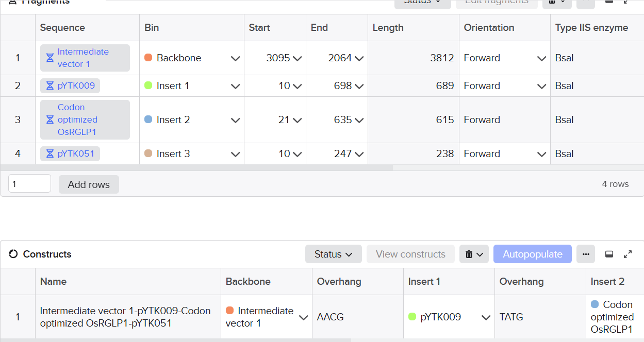Click the rows count input field
The width and height of the screenshot is (644, 342).
(29, 184)
